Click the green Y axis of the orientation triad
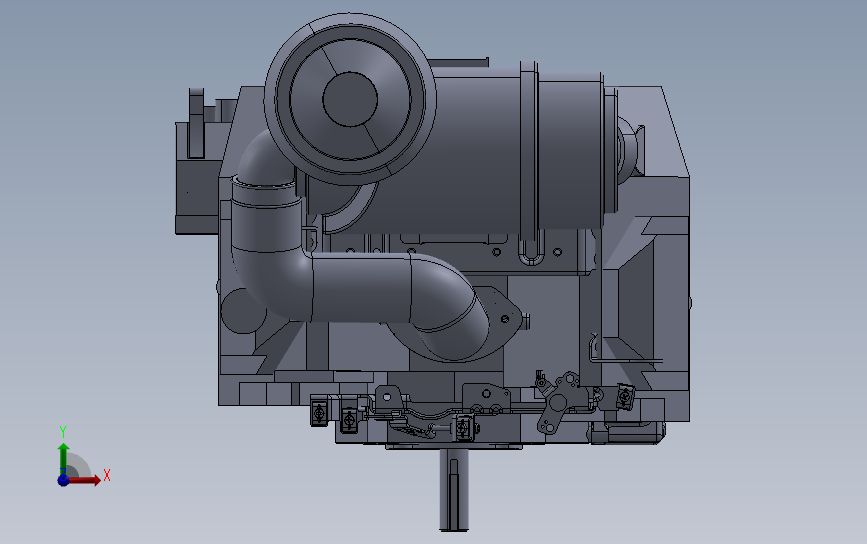The image size is (867, 544). tap(63, 458)
